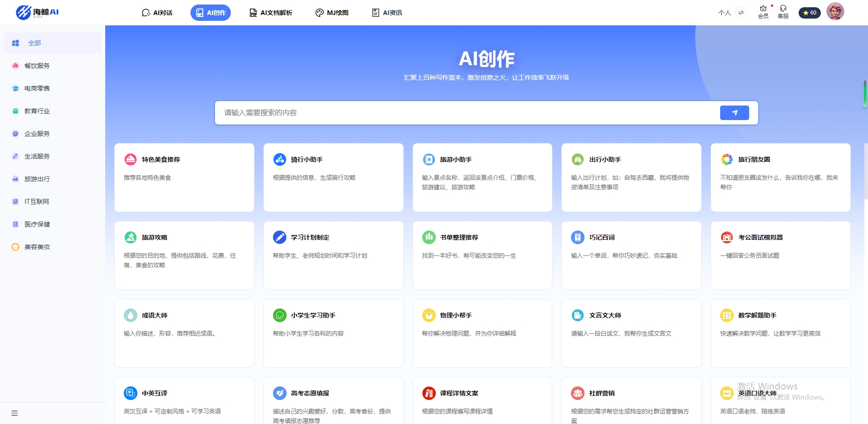Click the 骑行小助手 cycling icon
This screenshot has width=868, height=424.
click(x=280, y=159)
